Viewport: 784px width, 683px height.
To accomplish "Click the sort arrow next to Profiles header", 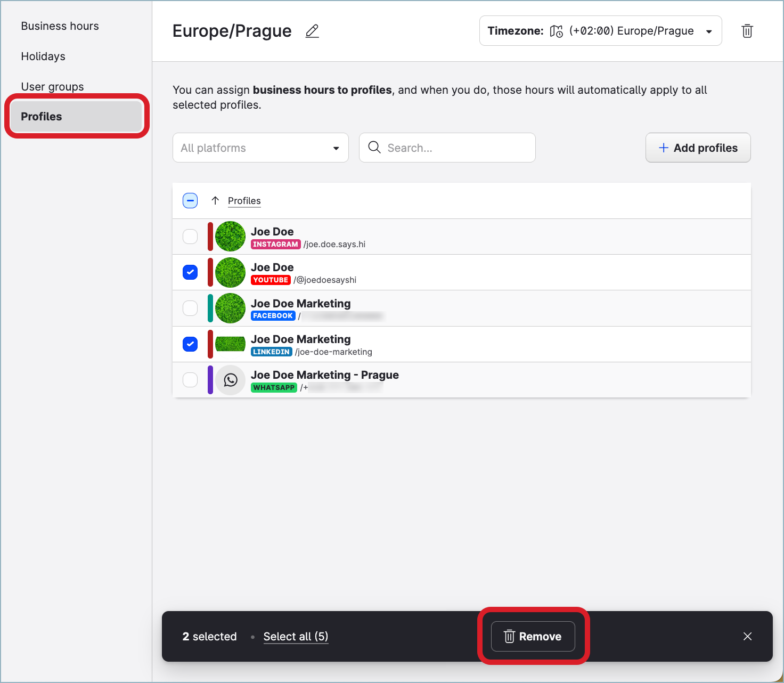I will [x=215, y=200].
